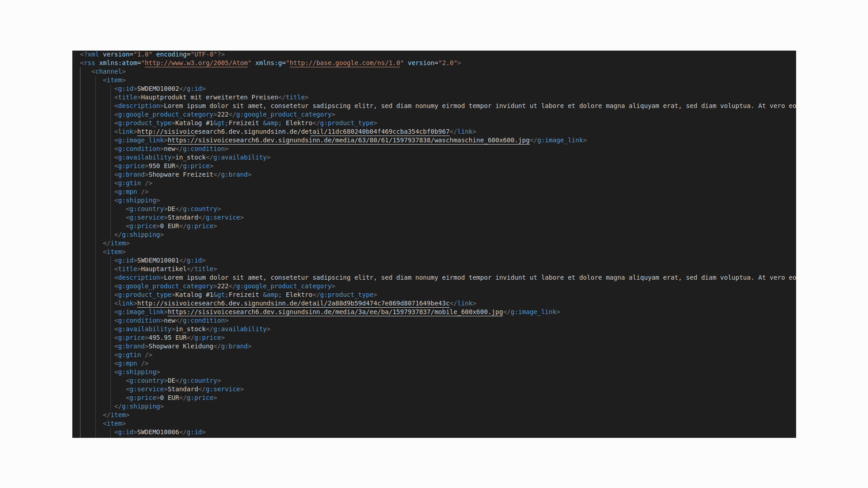Click the brand 'Shopware Kleidung'
This screenshot has width=868, height=488.
181,346
